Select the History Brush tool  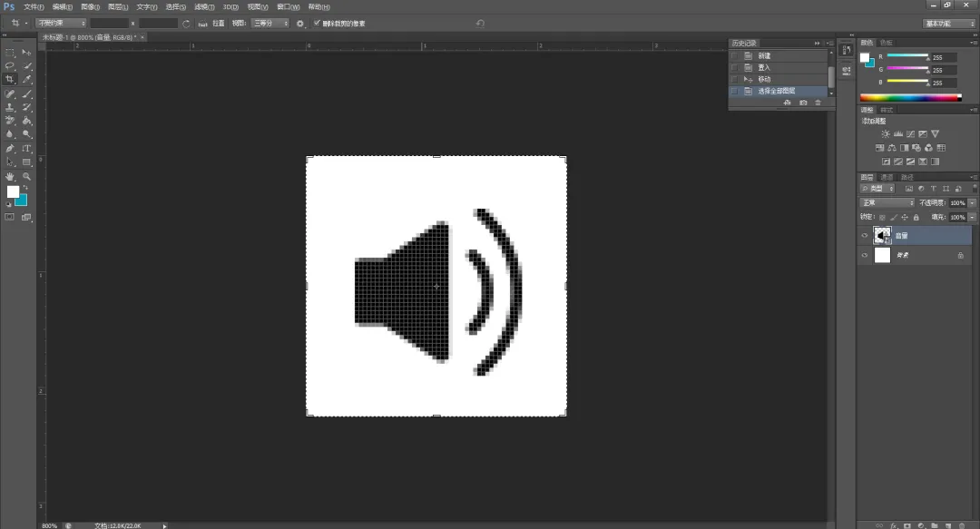pos(27,108)
